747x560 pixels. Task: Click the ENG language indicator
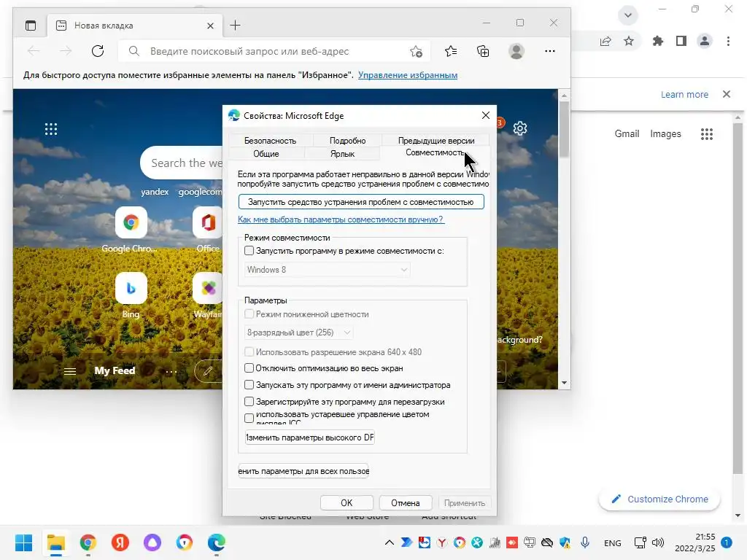pyautogui.click(x=612, y=542)
